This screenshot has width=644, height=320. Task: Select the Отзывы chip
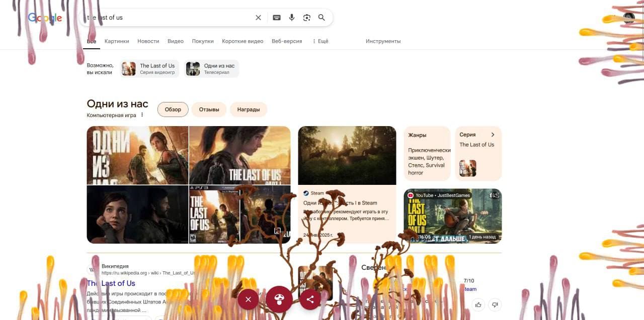pyautogui.click(x=209, y=110)
